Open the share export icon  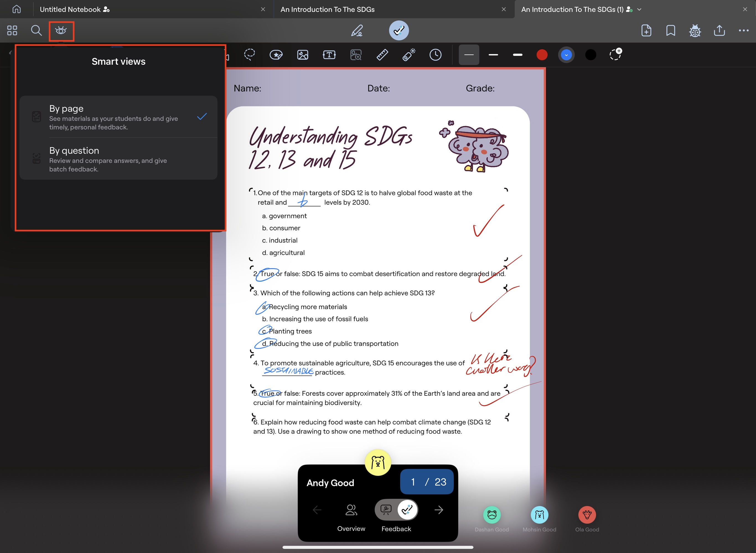pos(719,31)
